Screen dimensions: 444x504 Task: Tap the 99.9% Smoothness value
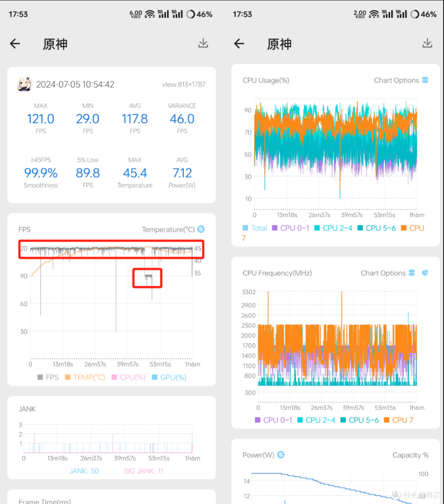point(41,173)
